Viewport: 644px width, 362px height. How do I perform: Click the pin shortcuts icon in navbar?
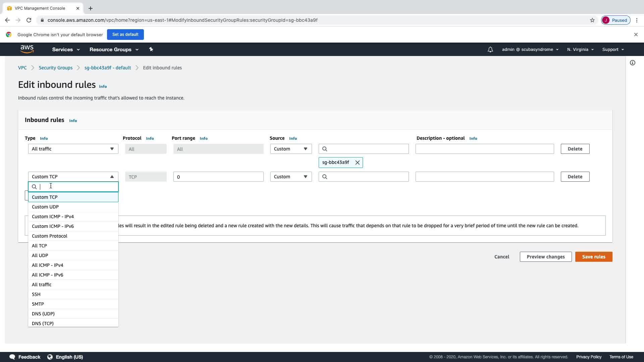[151, 49]
